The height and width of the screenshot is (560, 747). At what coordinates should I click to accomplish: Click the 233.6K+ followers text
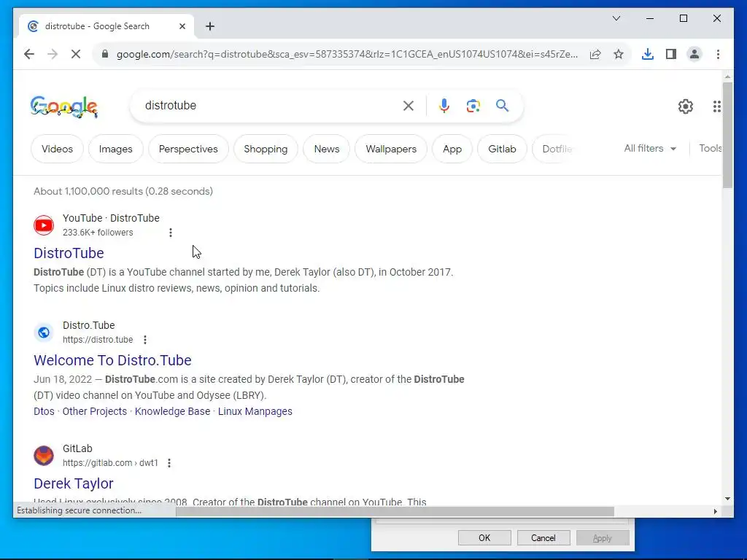click(98, 233)
